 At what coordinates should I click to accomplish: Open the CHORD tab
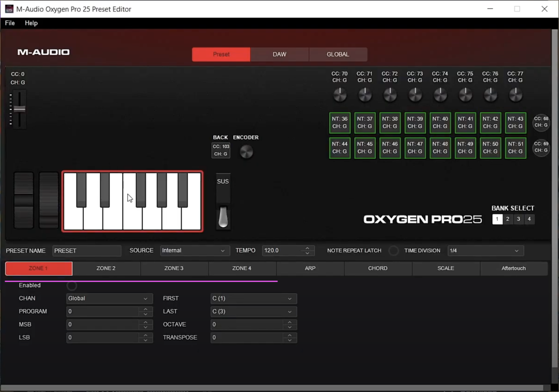pyautogui.click(x=378, y=268)
